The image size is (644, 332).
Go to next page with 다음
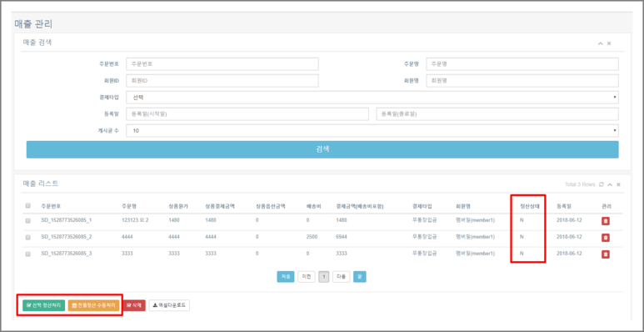[342, 277]
